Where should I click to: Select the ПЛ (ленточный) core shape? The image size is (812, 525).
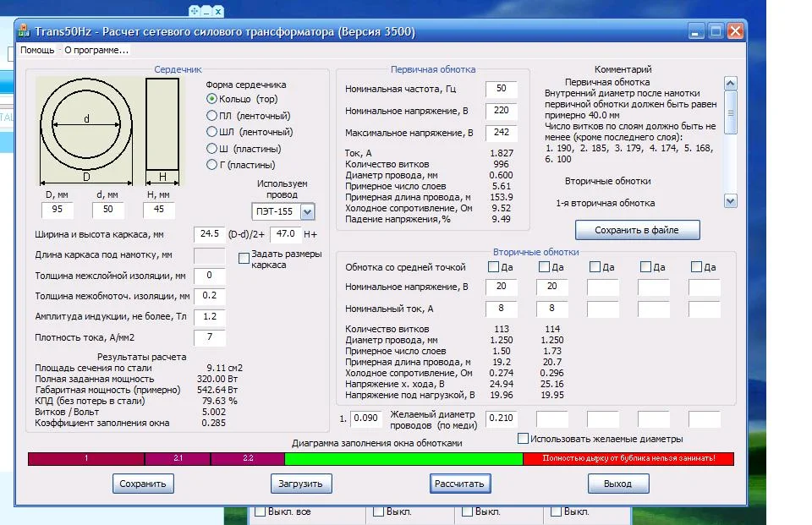(213, 116)
